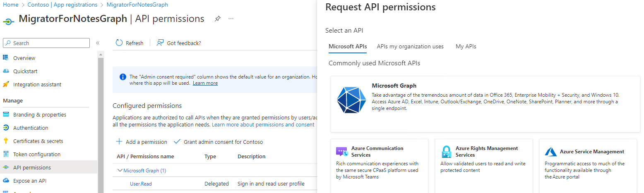
Task: Go to Token configuration
Action: click(x=36, y=154)
